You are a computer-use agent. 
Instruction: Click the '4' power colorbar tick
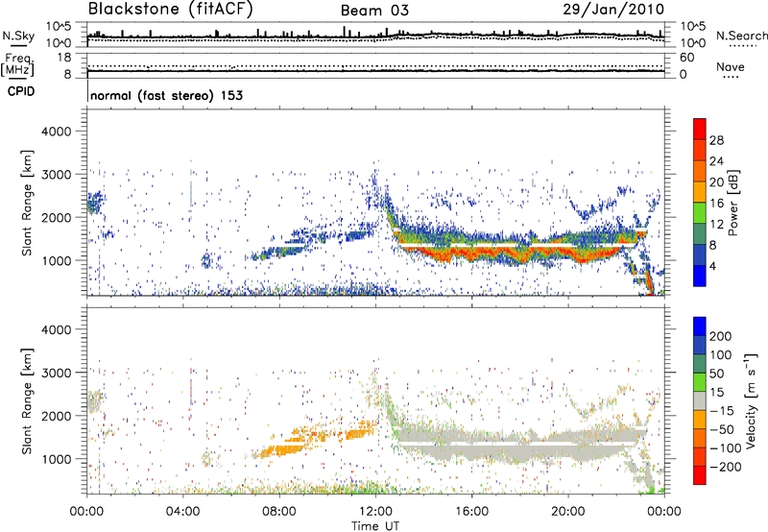(x=712, y=266)
